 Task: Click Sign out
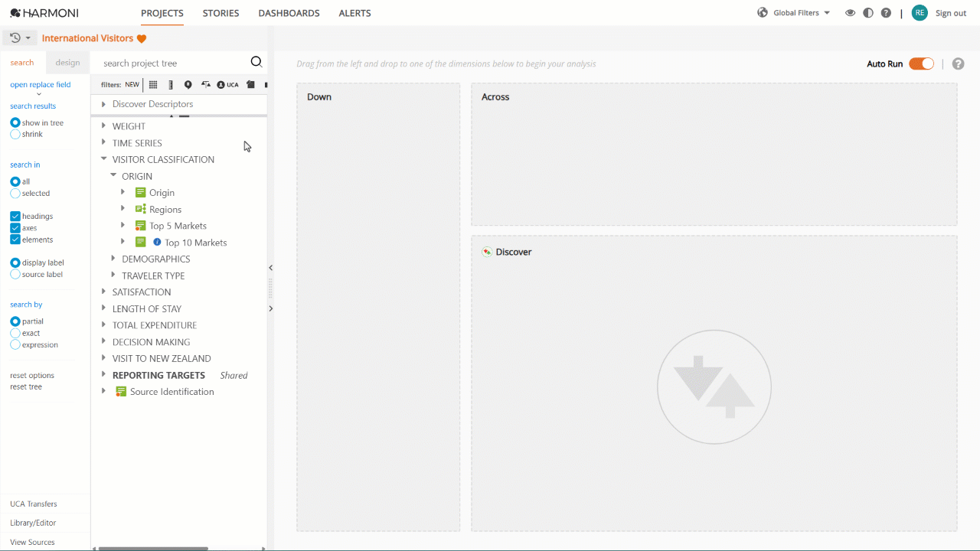tap(951, 13)
